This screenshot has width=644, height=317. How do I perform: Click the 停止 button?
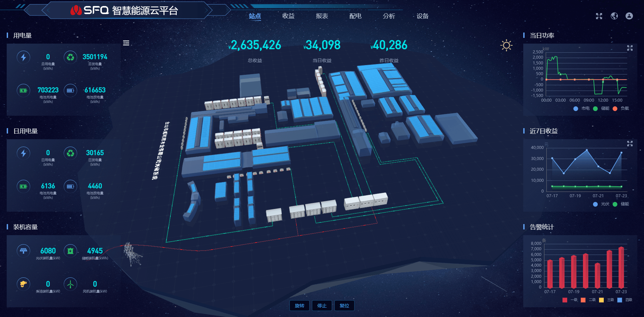coord(322,306)
